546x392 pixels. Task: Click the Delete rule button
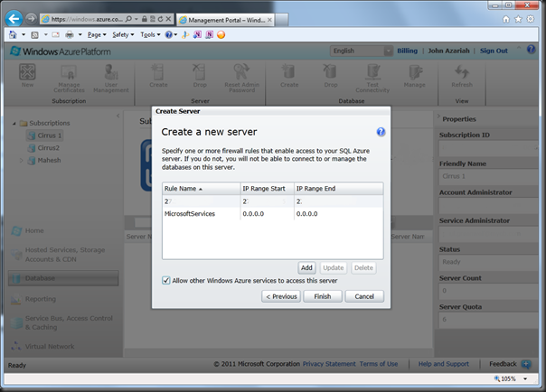click(x=363, y=268)
